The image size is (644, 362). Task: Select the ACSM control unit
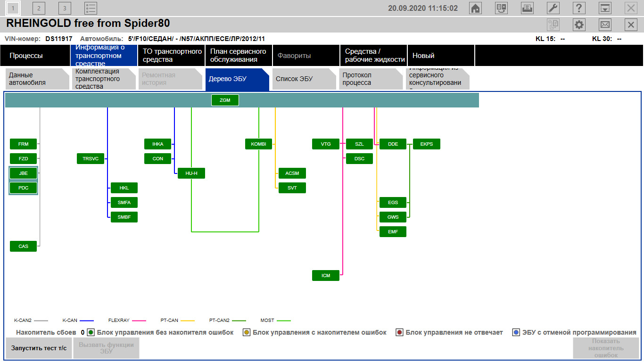(x=292, y=173)
